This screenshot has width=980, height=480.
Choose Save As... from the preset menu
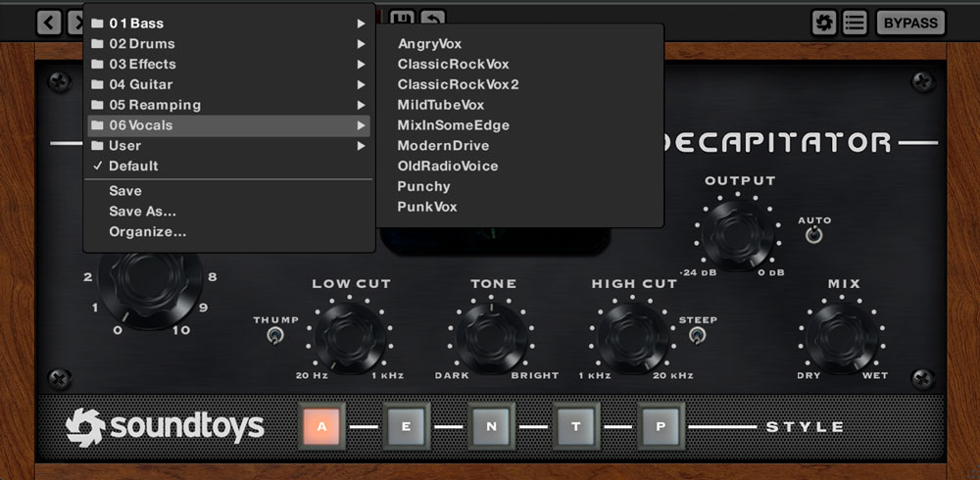pyautogui.click(x=228, y=212)
